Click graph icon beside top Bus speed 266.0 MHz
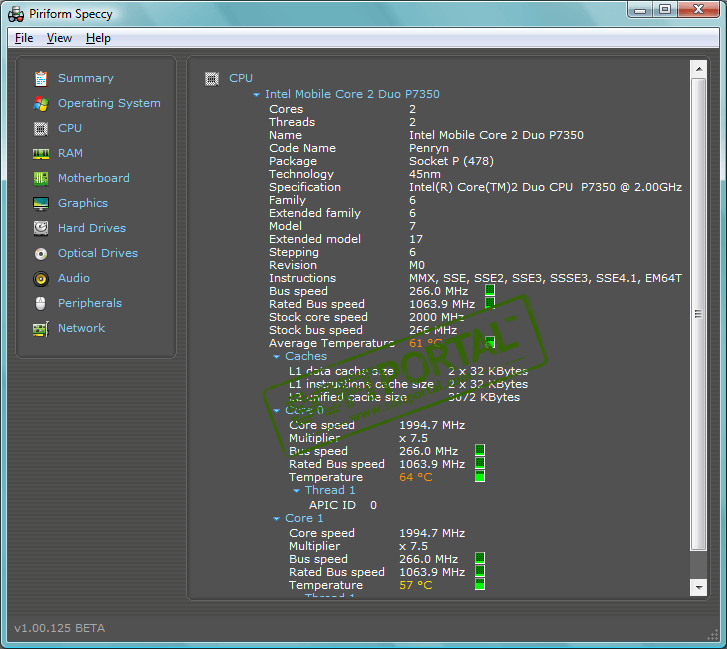The height and width of the screenshot is (649, 727). [490, 290]
